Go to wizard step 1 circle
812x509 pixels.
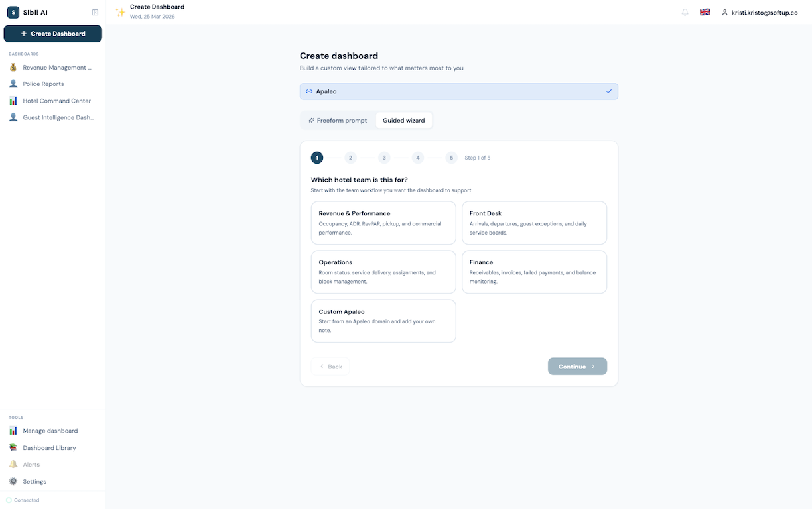[x=317, y=158]
